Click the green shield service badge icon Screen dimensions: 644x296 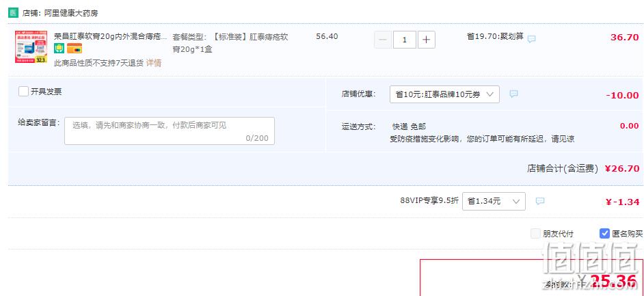coord(59,49)
